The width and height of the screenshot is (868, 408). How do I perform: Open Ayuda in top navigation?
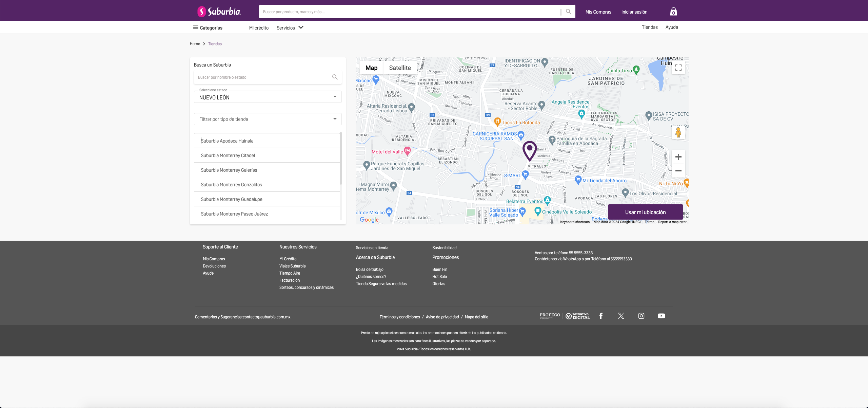click(x=672, y=27)
